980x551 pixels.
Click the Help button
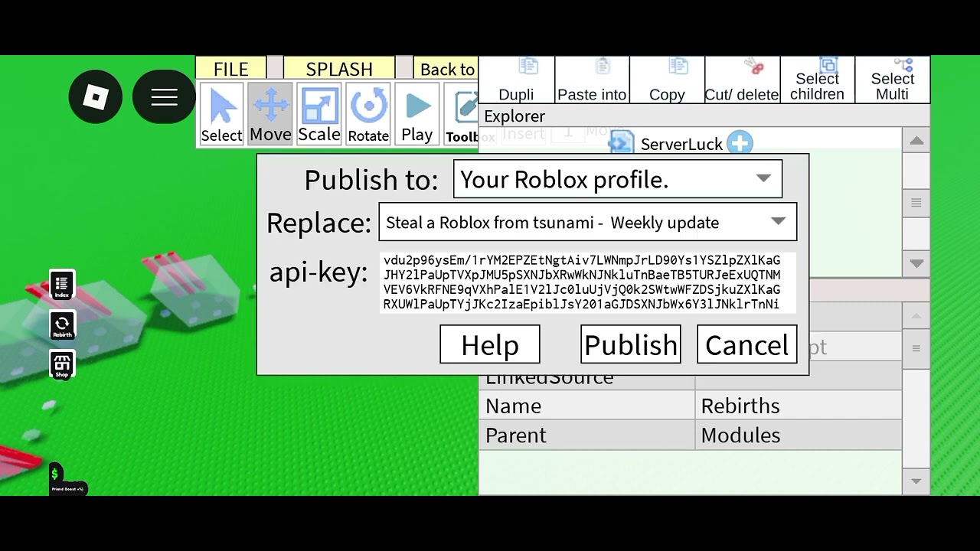coord(490,344)
